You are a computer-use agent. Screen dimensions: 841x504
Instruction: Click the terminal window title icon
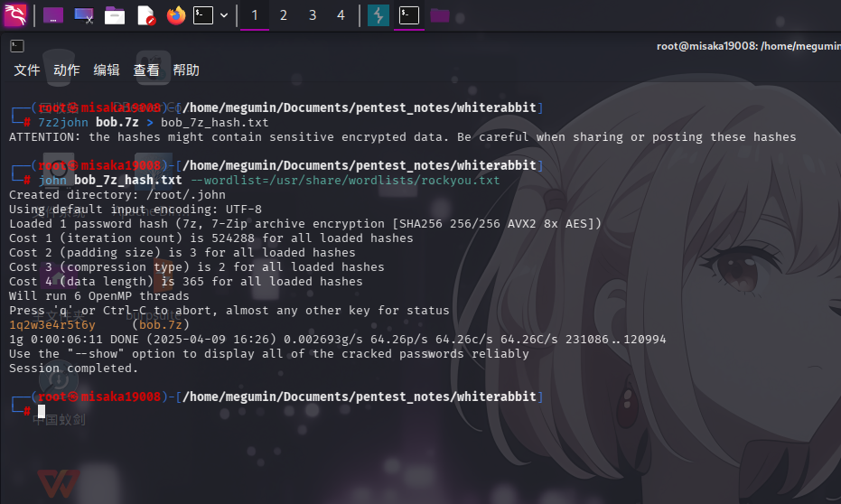coord(17,47)
